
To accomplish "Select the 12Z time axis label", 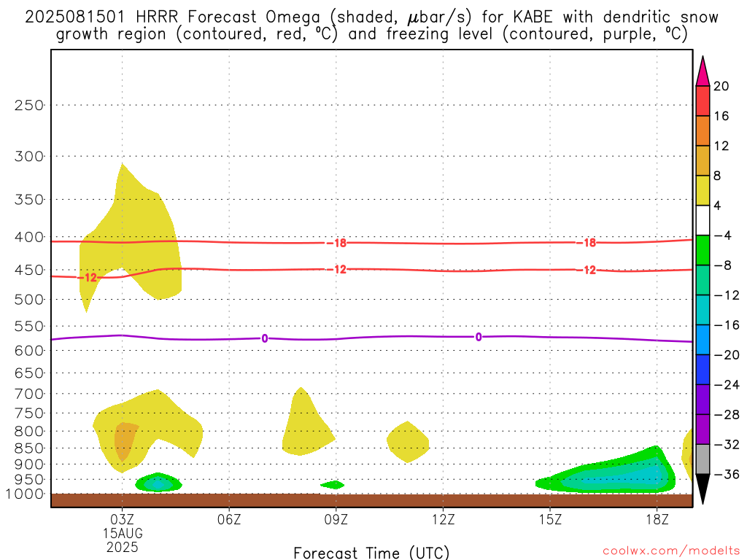I will point(443,519).
